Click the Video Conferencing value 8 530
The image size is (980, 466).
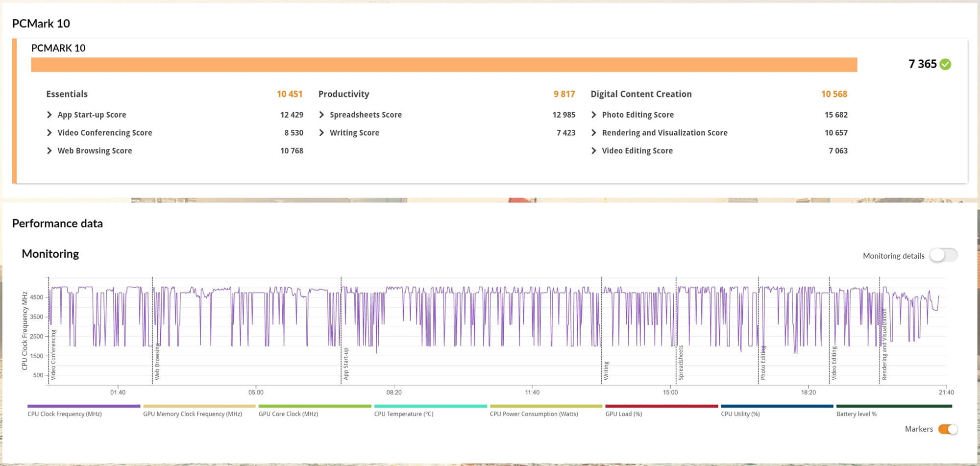[x=294, y=133]
